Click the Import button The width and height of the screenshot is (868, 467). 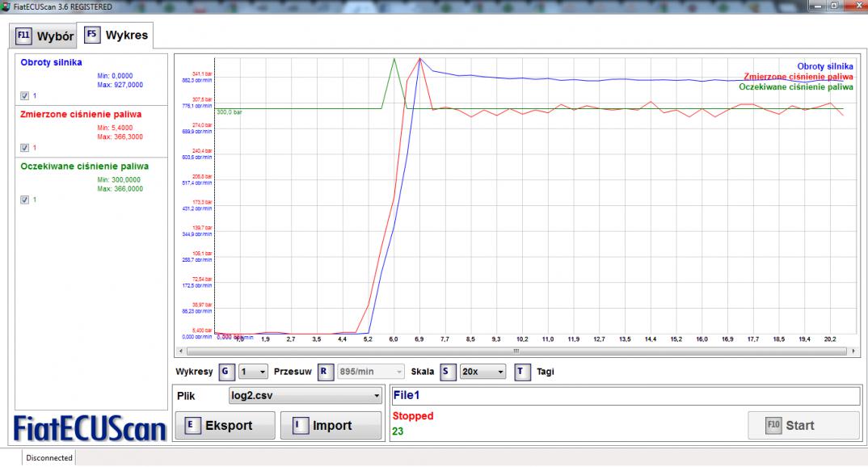point(331,426)
